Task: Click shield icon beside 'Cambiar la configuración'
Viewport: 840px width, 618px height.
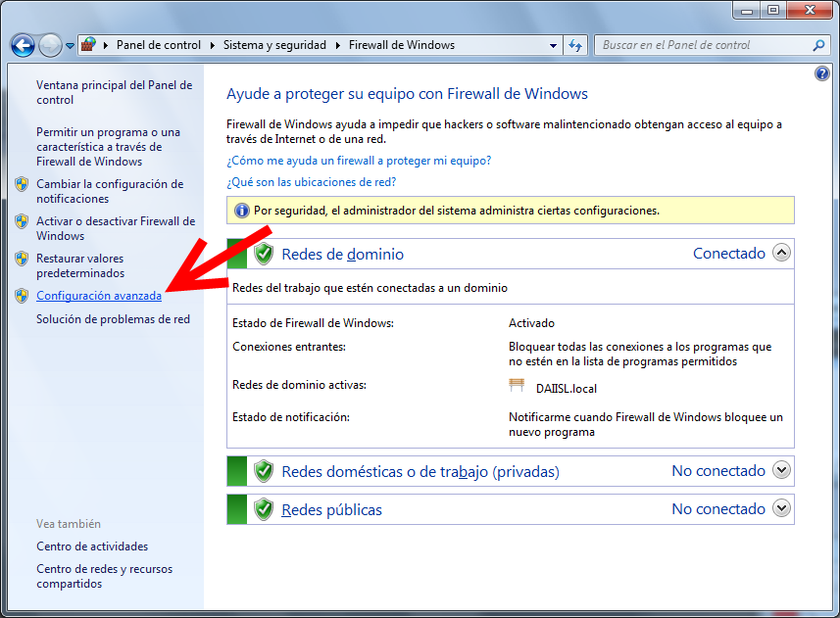Action: click(22, 184)
